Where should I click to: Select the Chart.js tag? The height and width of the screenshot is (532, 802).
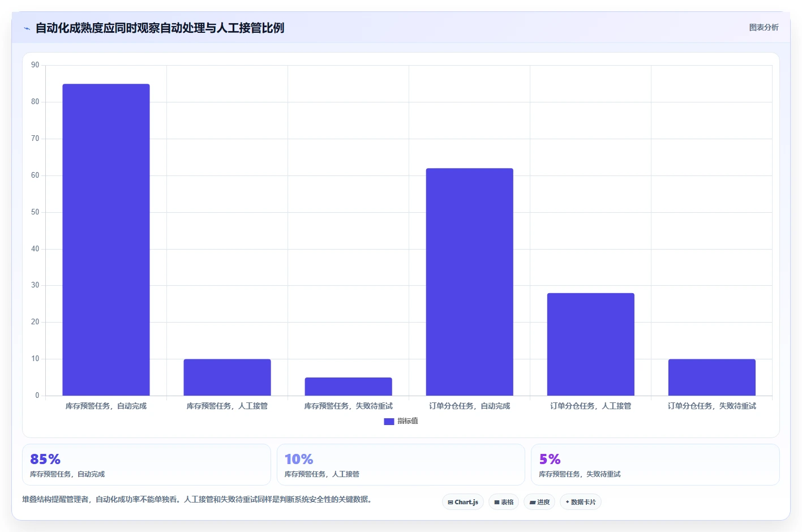[x=463, y=502]
